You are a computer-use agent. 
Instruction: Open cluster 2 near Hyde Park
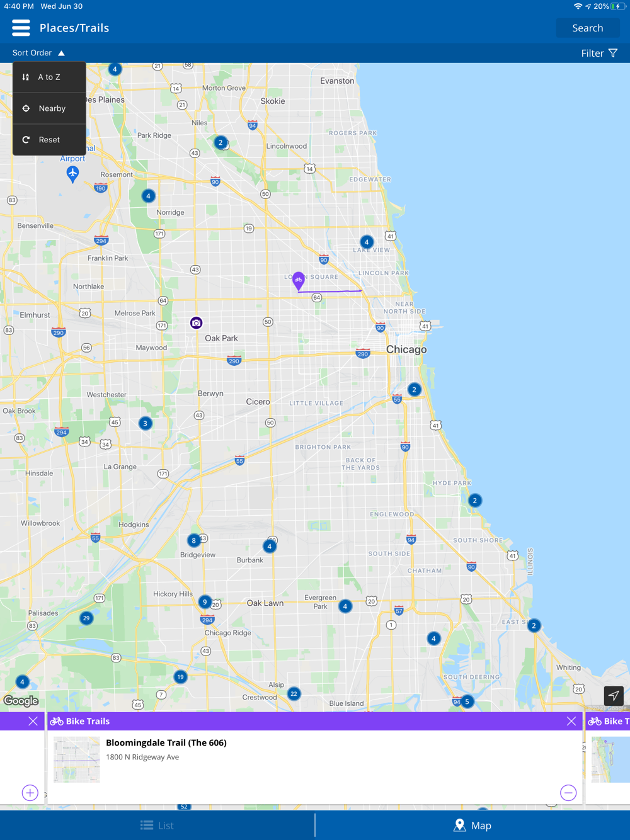pos(475,501)
